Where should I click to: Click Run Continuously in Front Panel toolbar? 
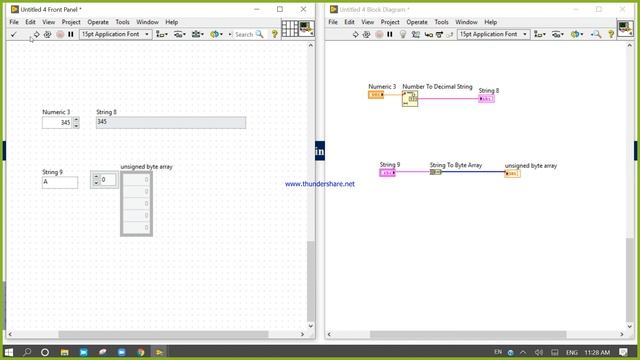pos(47,35)
